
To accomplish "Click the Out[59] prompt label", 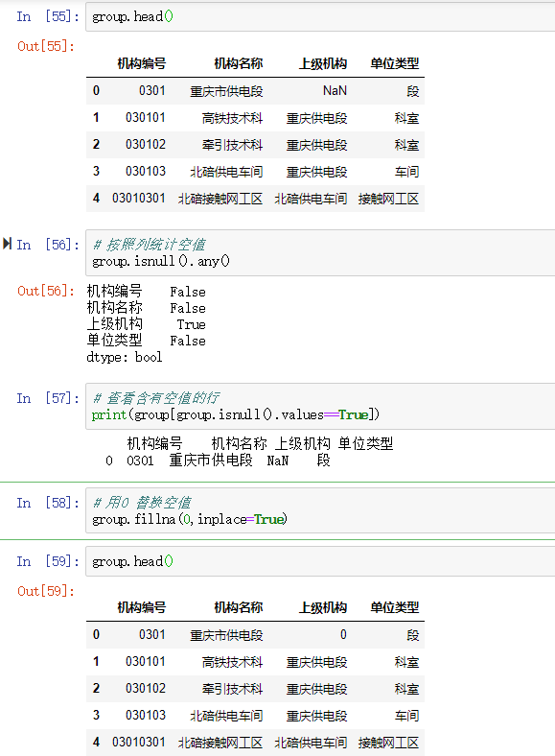I will point(46,591).
